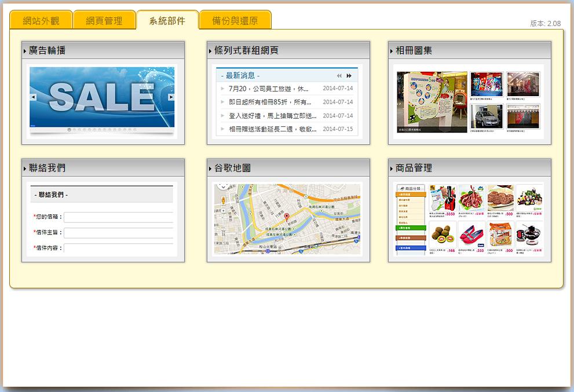Click the news list rewind arrow icon

(x=339, y=76)
